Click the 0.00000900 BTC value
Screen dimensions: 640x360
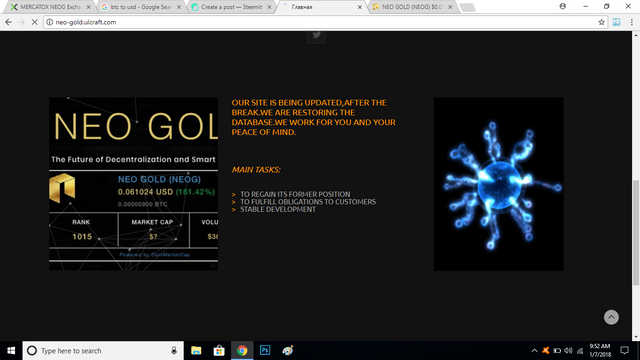pyautogui.click(x=142, y=204)
